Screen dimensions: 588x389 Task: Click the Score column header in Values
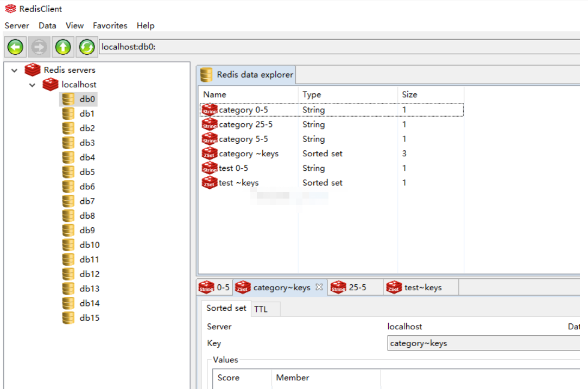242,378
